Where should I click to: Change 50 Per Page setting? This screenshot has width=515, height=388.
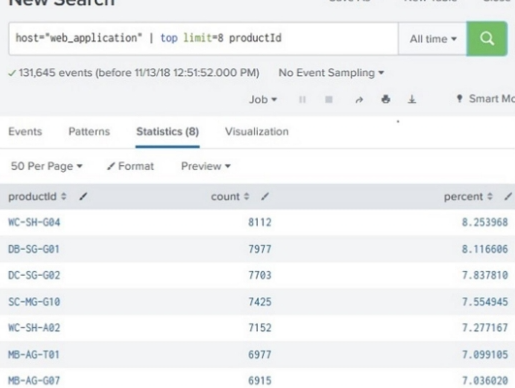coord(46,166)
